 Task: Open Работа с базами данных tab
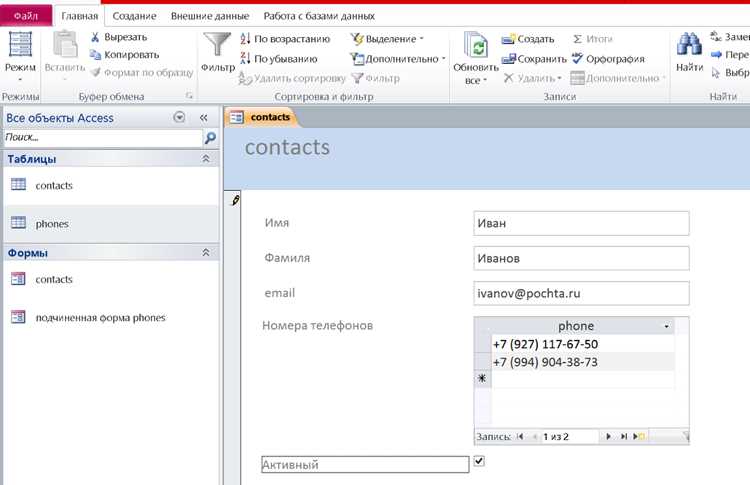(319, 16)
